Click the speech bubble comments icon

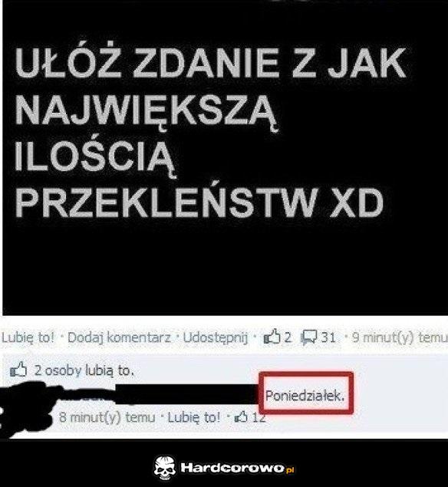[309, 337]
